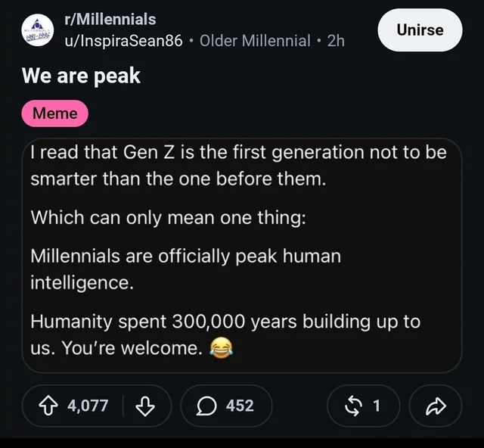The height and width of the screenshot is (448, 484).
Task: Share the post using curved arrow icon
Action: (x=436, y=406)
